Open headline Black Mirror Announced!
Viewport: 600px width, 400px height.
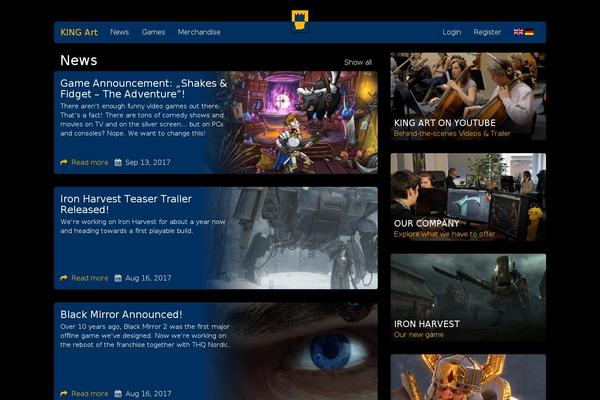tap(121, 314)
